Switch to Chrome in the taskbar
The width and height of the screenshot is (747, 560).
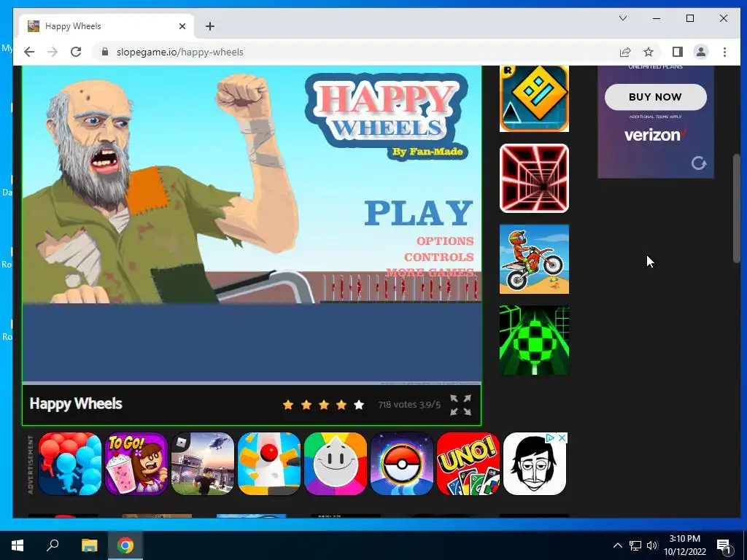pyautogui.click(x=125, y=545)
